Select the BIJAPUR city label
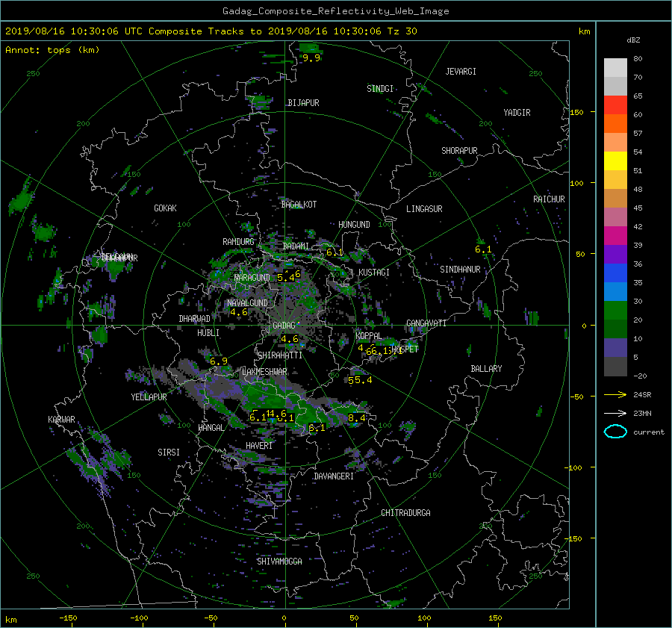Screen dimensions: 672x628 pos(303,103)
